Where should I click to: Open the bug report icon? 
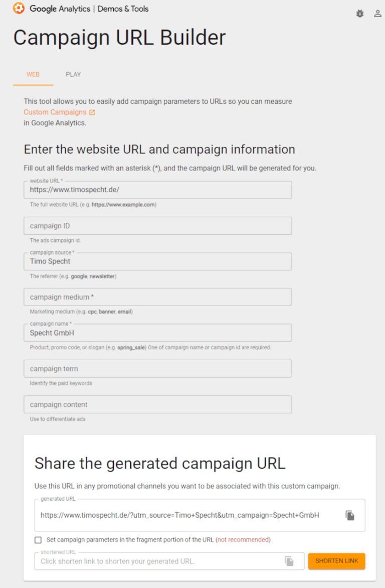(x=360, y=14)
